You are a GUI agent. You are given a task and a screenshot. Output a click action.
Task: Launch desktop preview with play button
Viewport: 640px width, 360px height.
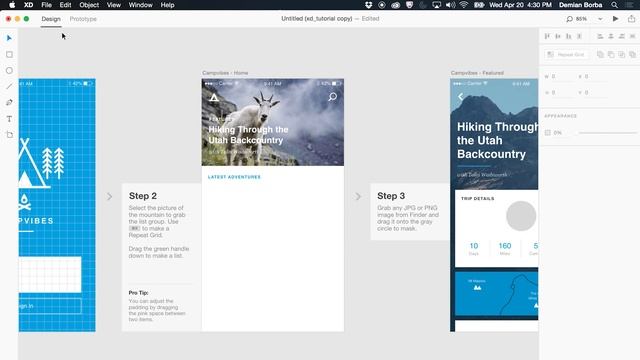click(616, 19)
